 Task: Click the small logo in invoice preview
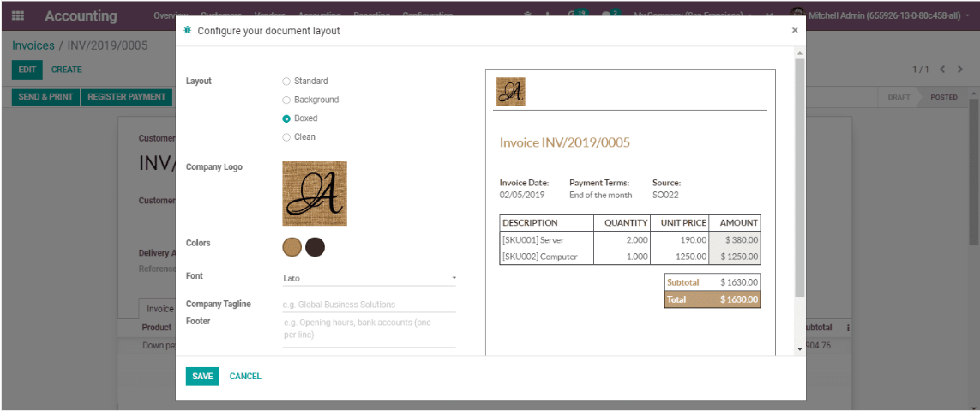(511, 92)
